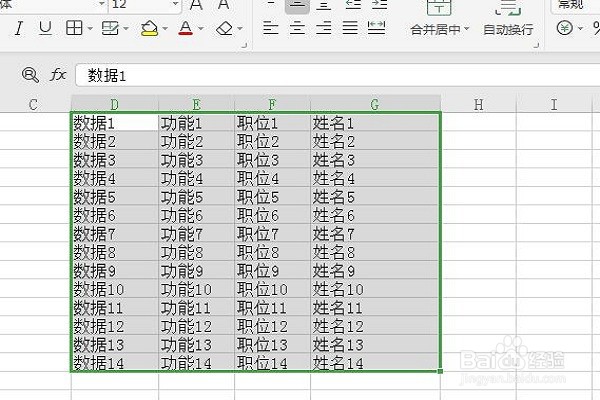This screenshot has width=600, height=400.
Task: Justify text on both sides
Action: [350, 28]
